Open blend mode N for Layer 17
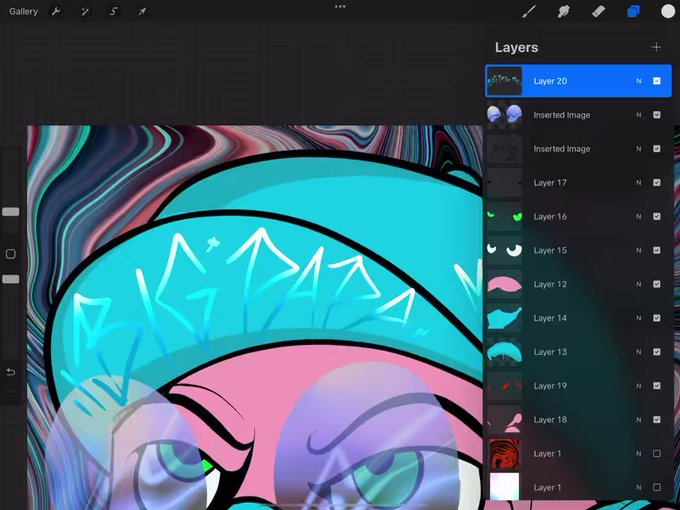This screenshot has width=680, height=510. tap(638, 183)
